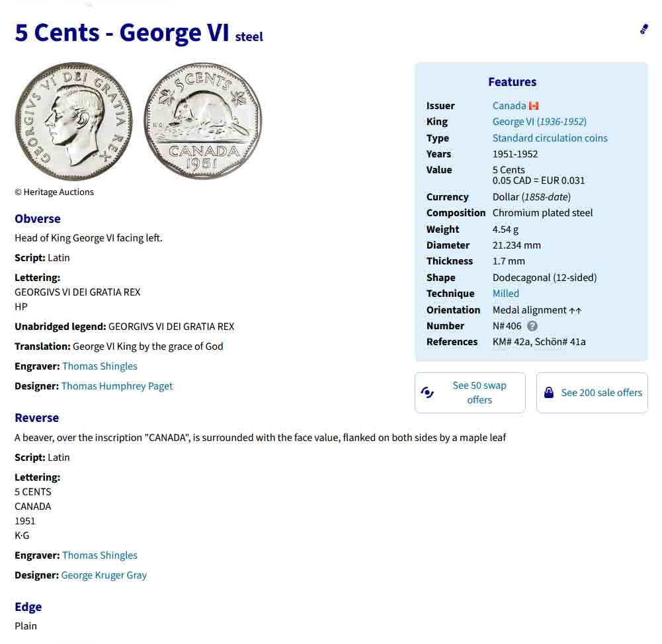
Task: Click the N# 406 catalog number
Action: [507, 326]
